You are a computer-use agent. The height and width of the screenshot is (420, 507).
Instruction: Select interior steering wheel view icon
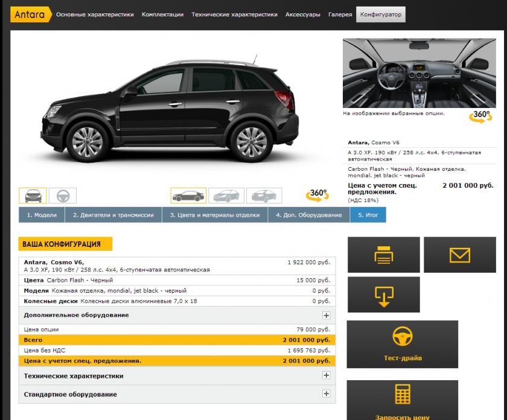click(x=63, y=196)
